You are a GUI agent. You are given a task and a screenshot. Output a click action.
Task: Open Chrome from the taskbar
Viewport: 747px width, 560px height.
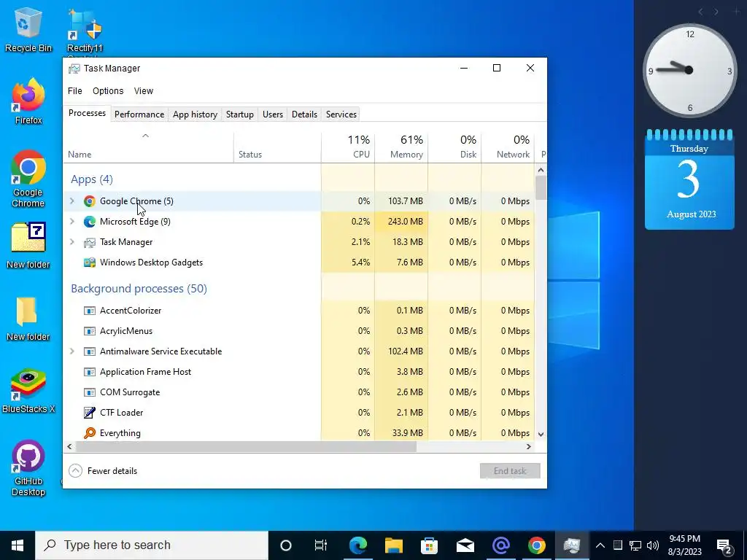(x=537, y=545)
